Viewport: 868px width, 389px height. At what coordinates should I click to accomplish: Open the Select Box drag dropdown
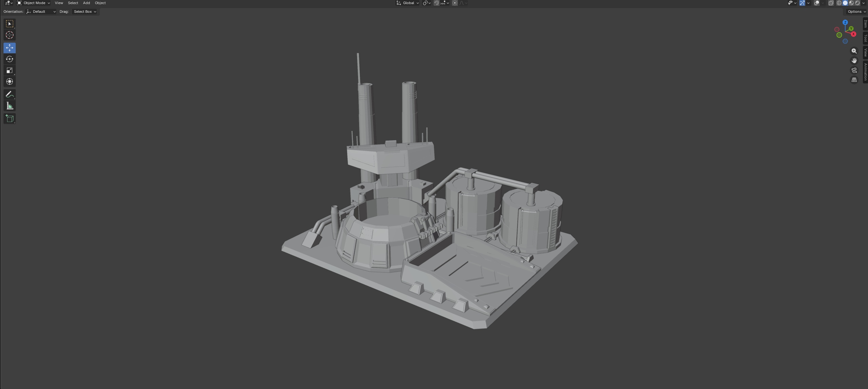(85, 12)
